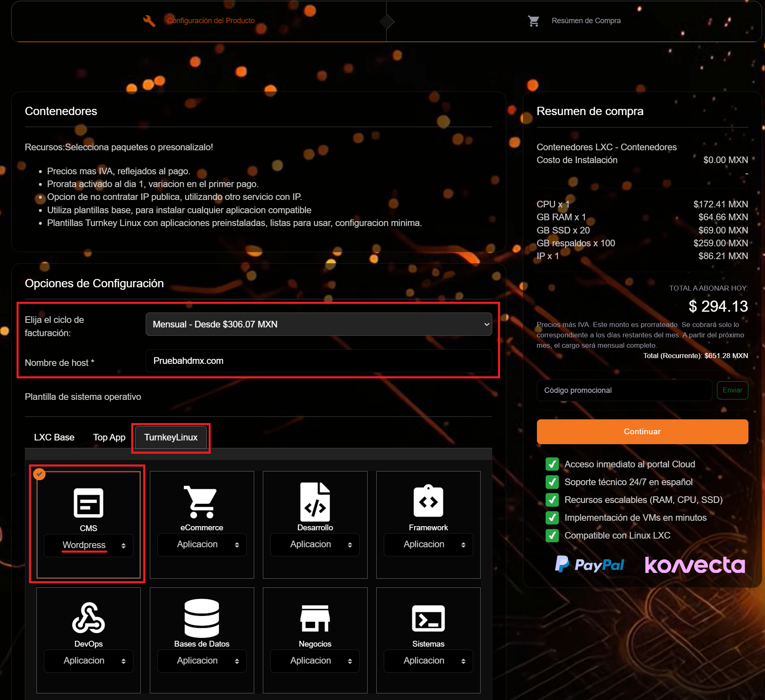Focus the Nombre de host text field

pyautogui.click(x=318, y=361)
